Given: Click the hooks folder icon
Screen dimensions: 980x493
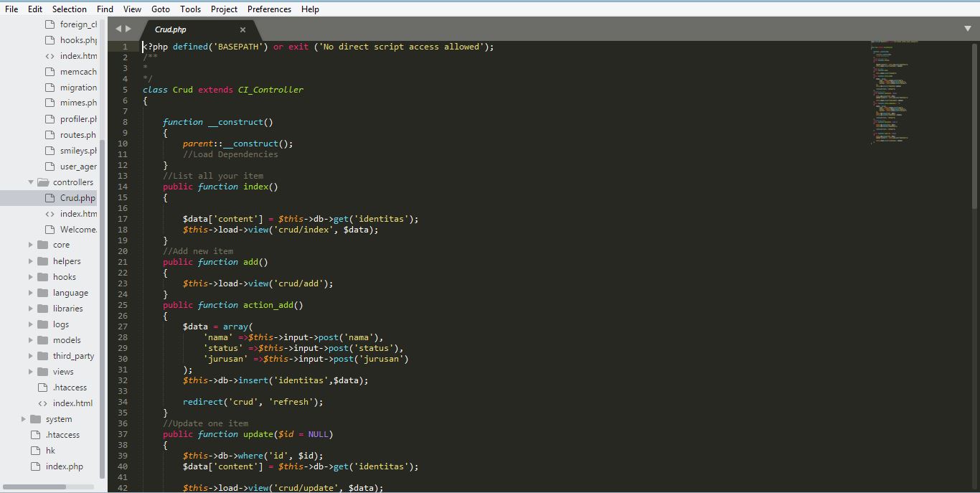Looking at the screenshot, I should point(43,277).
